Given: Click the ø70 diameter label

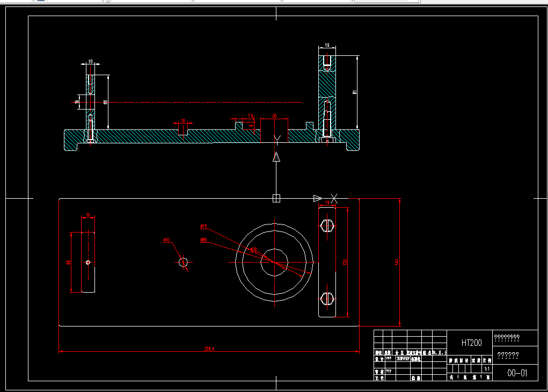Looking at the screenshot, I should (x=203, y=227).
